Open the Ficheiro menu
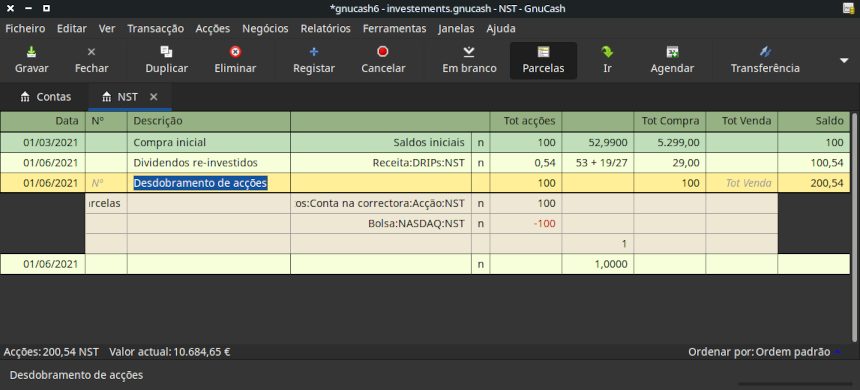The width and height of the screenshot is (860, 390). tap(25, 29)
